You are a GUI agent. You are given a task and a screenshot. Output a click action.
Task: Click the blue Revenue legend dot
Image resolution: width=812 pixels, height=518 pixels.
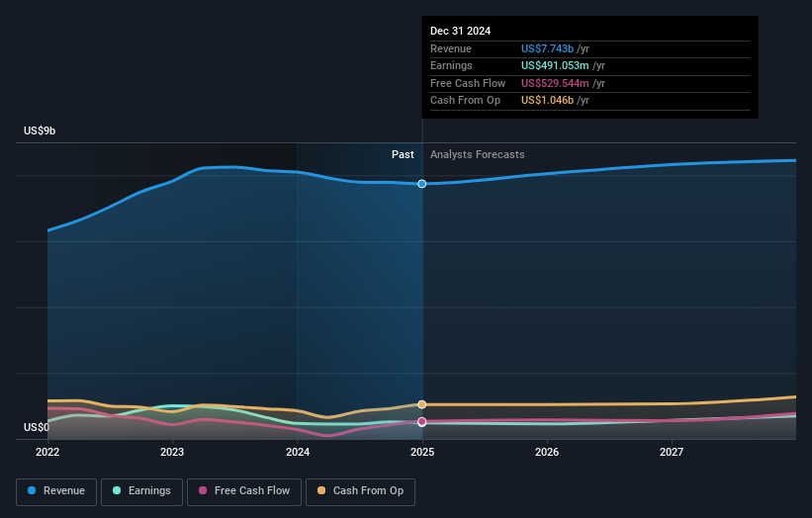32,490
